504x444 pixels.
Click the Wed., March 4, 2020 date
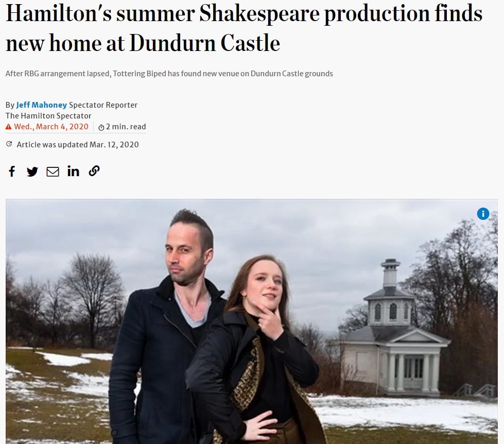[x=51, y=127]
